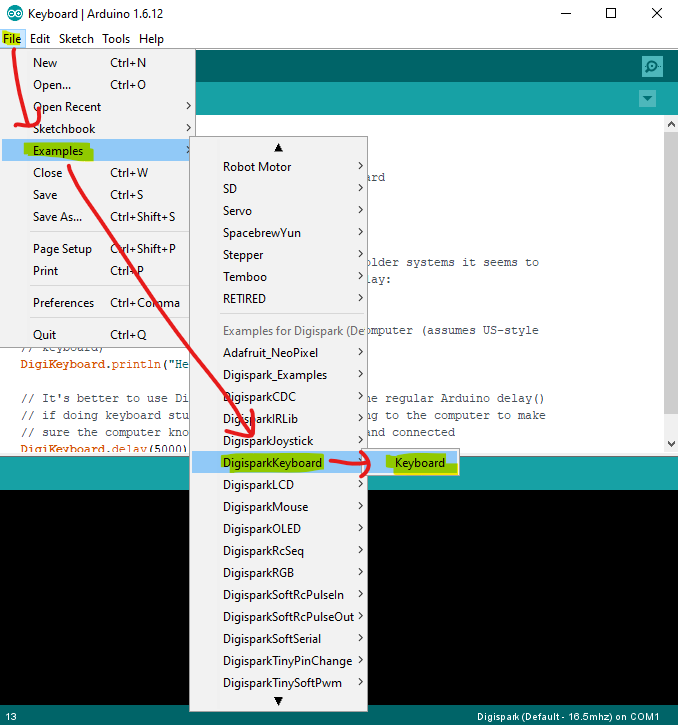Open DigisparkRcSeq examples submenu
This screenshot has height=725, width=678.
coord(279,551)
